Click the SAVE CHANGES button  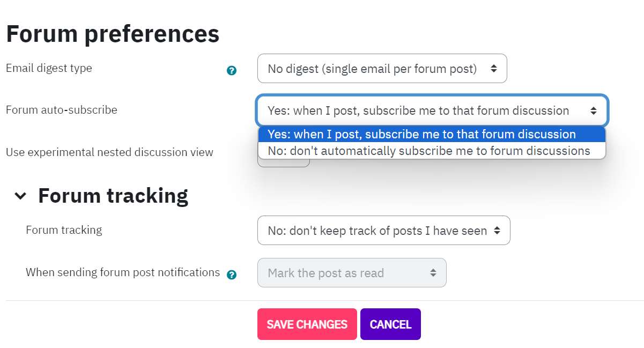tap(307, 324)
